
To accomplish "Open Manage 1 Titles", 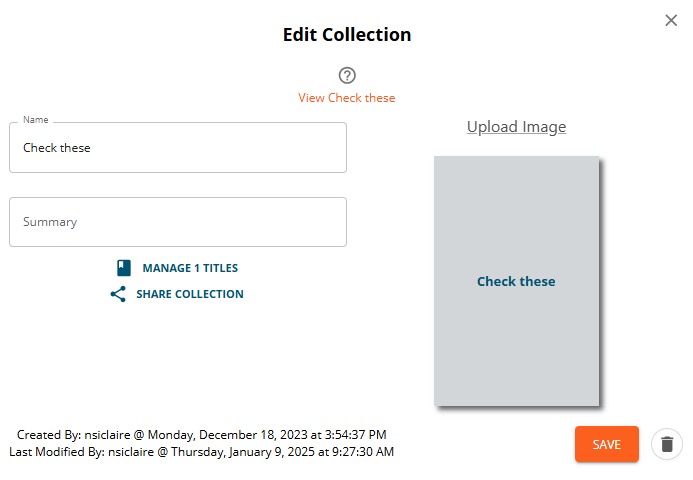I will click(x=190, y=268).
